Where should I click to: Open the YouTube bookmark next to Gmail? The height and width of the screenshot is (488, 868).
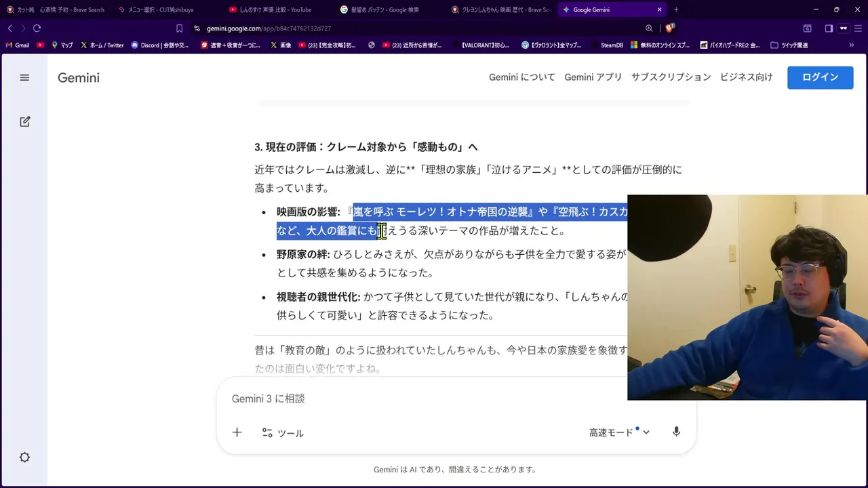40,45
